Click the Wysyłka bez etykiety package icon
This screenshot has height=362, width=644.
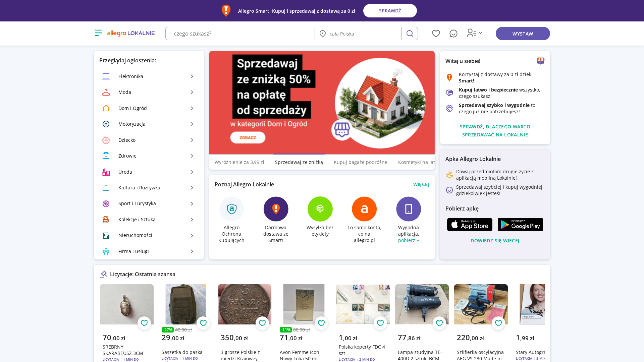point(320,209)
